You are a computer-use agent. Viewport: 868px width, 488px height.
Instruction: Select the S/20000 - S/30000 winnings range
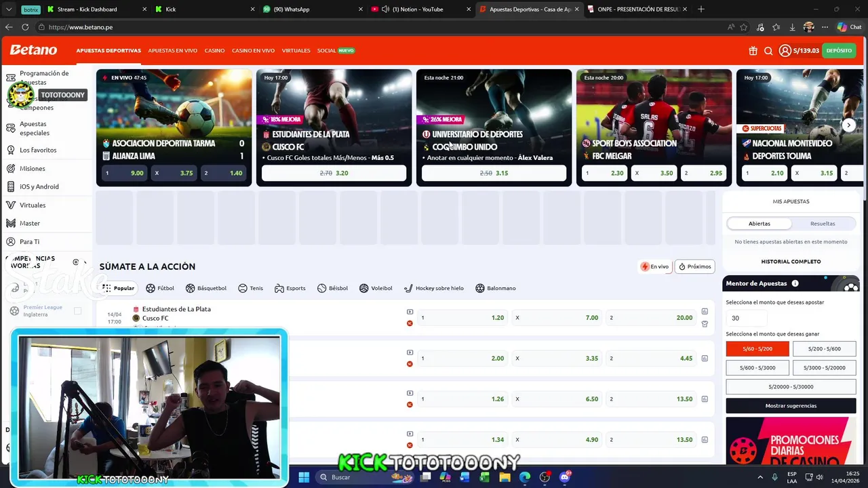pyautogui.click(x=791, y=387)
